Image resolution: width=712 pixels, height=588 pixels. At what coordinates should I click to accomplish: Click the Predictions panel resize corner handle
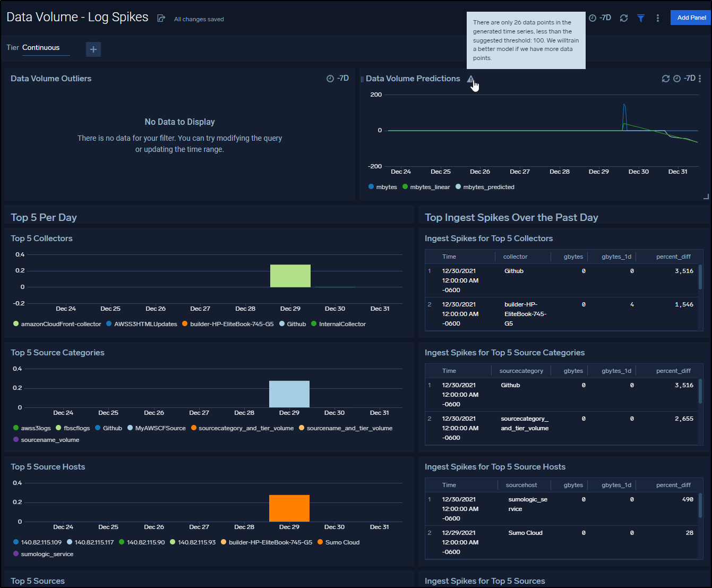point(706,197)
